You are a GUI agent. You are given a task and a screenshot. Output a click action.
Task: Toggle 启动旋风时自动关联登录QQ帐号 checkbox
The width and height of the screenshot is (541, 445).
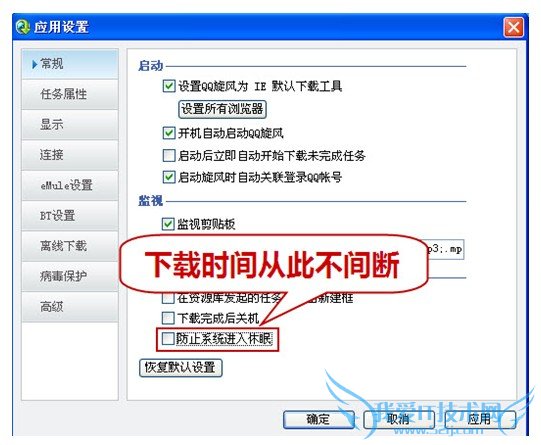pyautogui.click(x=169, y=177)
